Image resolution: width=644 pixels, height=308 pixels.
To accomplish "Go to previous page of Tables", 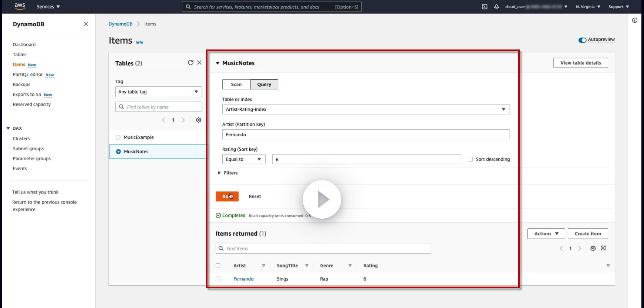I will point(163,120).
